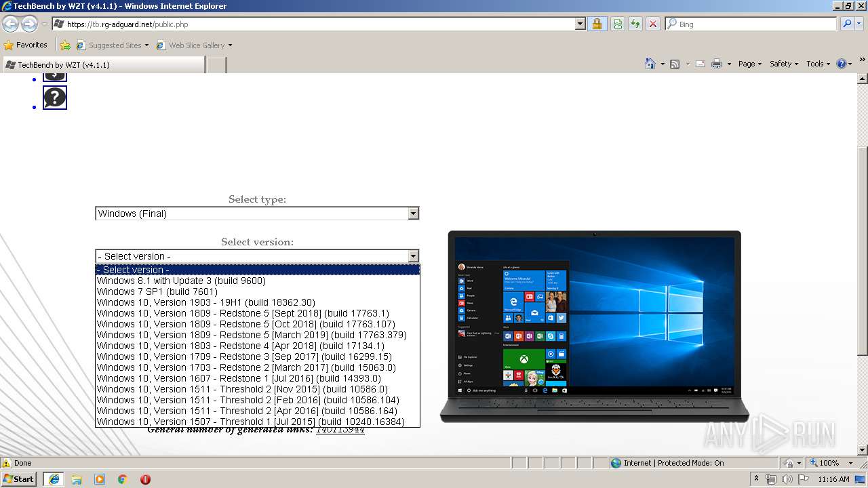Click the Internet Explorer taskbar icon
The width and height of the screenshot is (868, 488).
click(54, 479)
